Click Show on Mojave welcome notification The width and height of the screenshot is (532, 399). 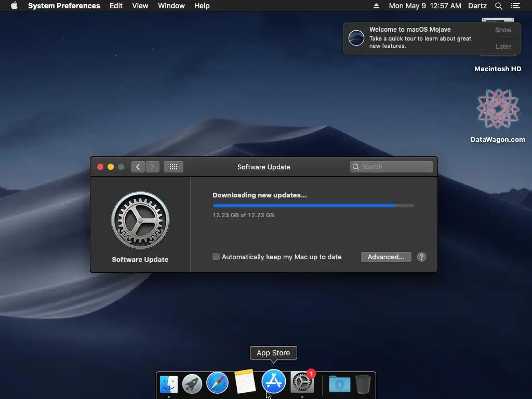coord(503,30)
